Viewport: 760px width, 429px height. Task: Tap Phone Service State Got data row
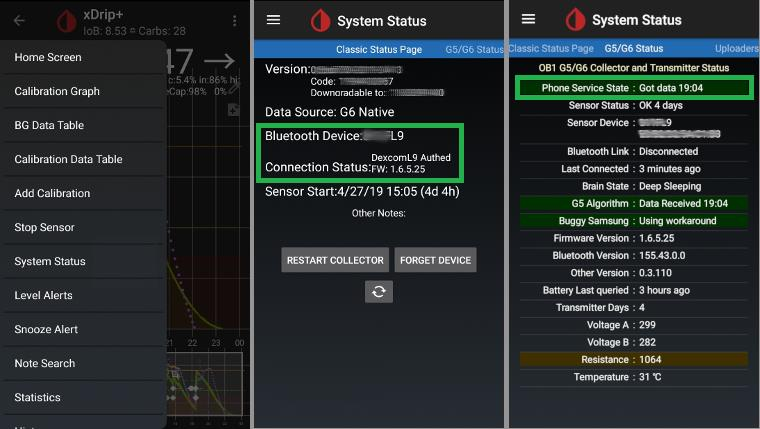(633, 88)
